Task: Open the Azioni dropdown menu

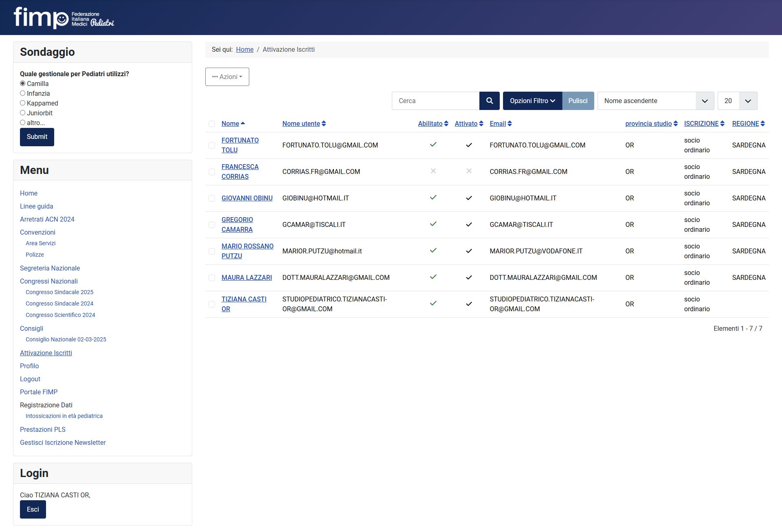Action: [x=227, y=77]
